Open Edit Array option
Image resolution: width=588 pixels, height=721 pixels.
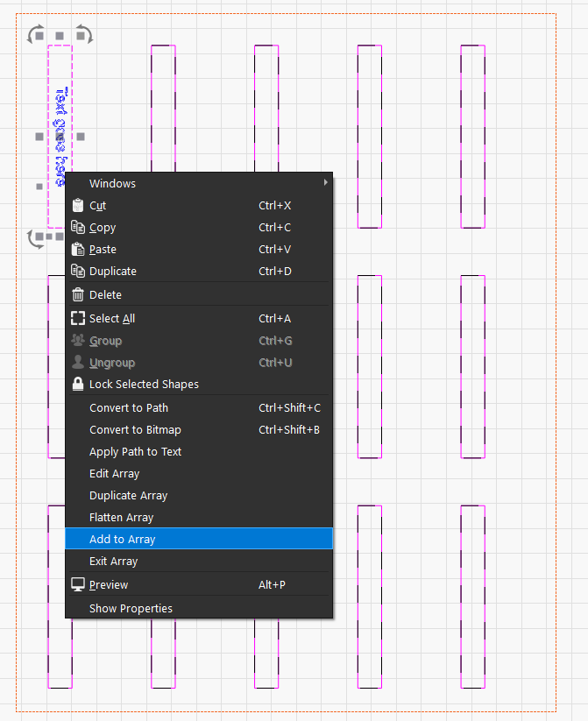(114, 474)
